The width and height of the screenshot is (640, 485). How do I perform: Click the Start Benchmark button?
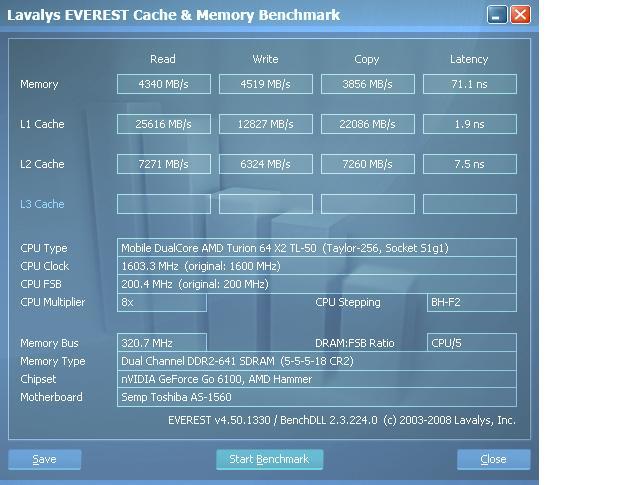click(269, 459)
